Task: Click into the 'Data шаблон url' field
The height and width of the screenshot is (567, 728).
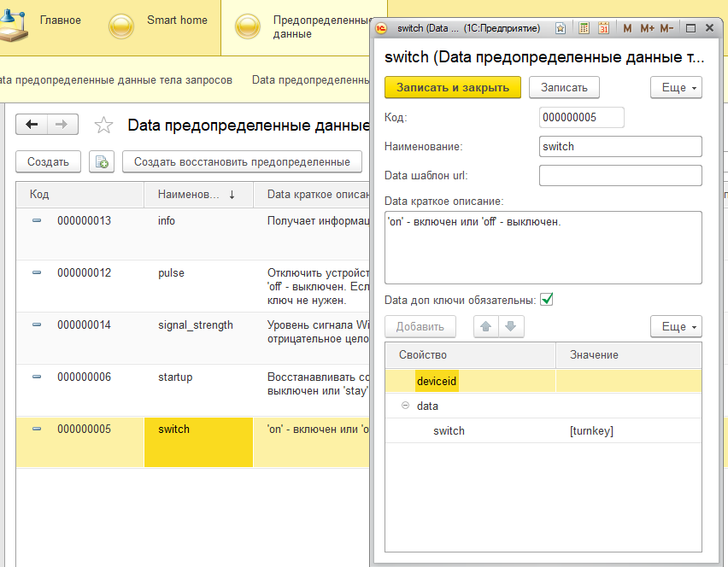Action: [x=620, y=175]
